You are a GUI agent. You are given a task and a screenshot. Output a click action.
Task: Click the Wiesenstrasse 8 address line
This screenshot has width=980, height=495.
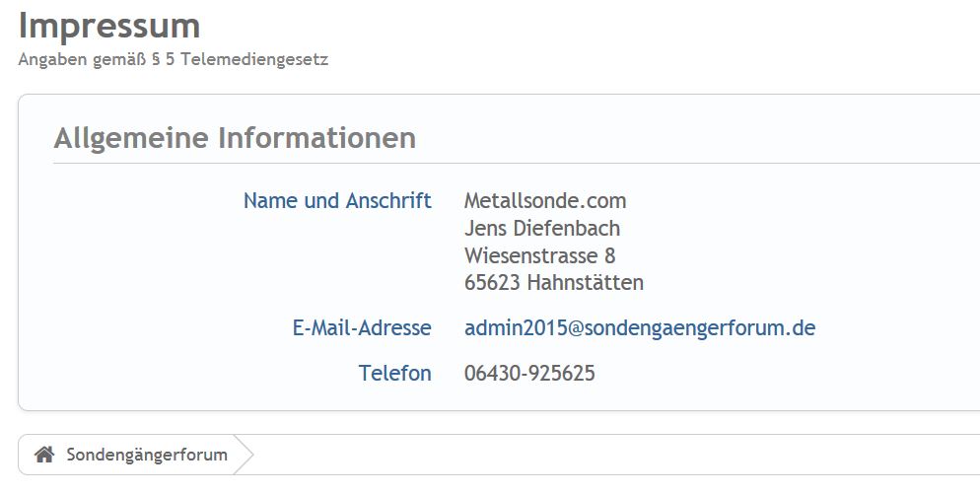540,256
